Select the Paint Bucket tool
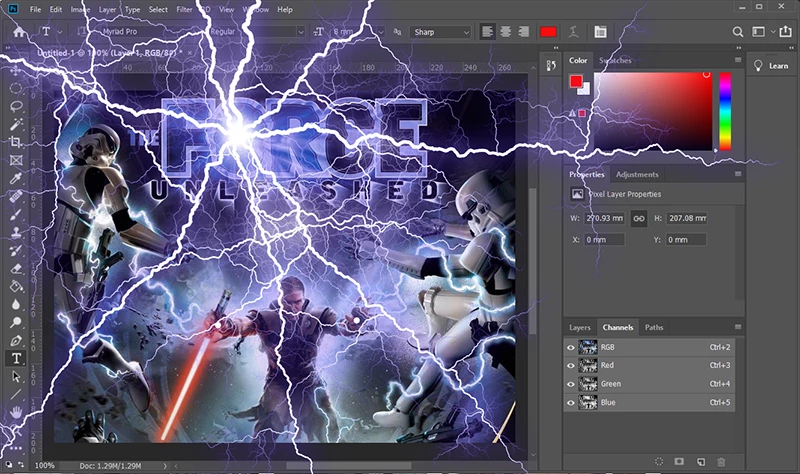 coord(16,286)
